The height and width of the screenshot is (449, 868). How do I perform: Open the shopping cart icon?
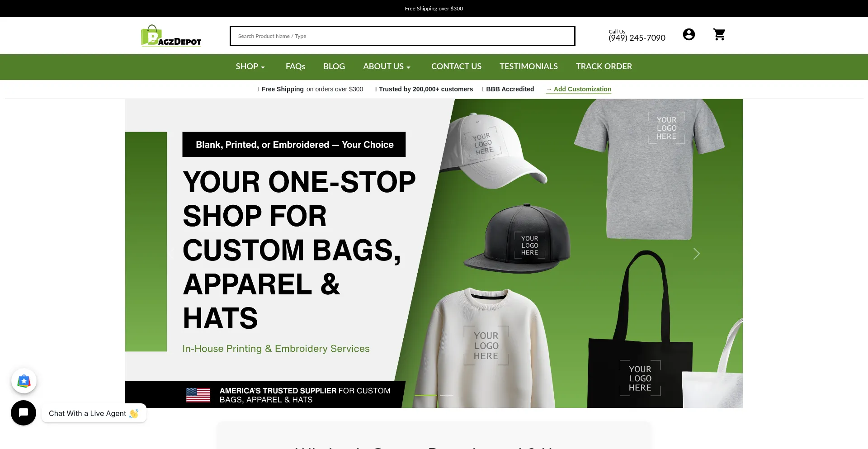[x=719, y=34]
